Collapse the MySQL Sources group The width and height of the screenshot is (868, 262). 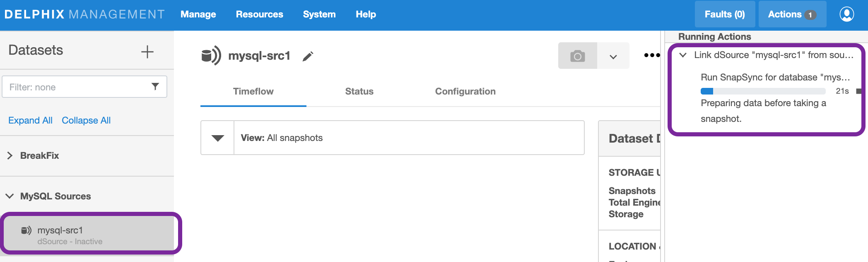tap(10, 196)
